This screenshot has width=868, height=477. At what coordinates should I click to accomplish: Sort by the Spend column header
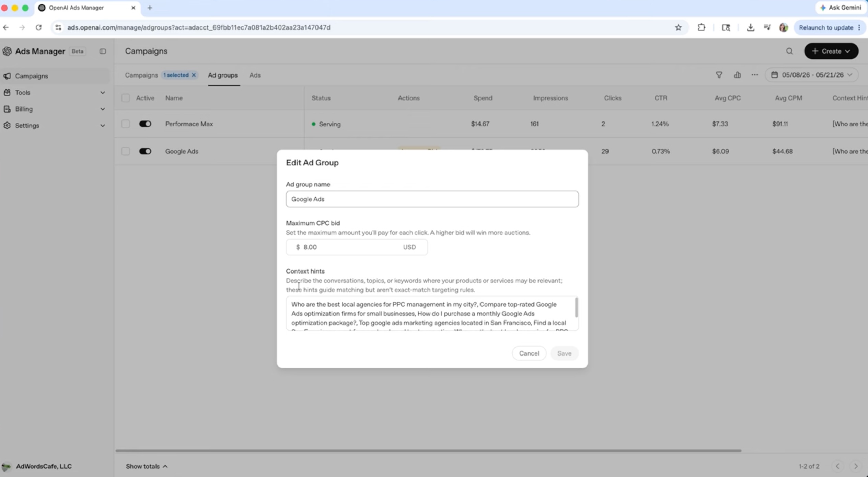[483, 98]
